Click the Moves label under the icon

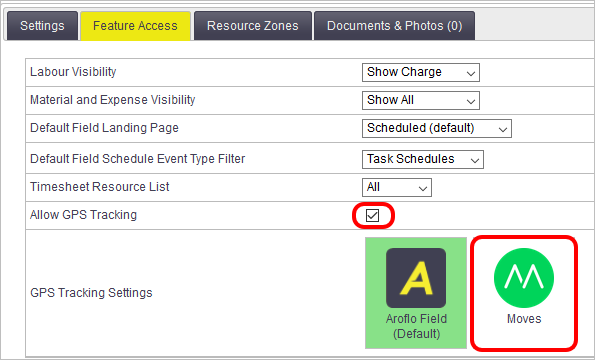[x=524, y=319]
